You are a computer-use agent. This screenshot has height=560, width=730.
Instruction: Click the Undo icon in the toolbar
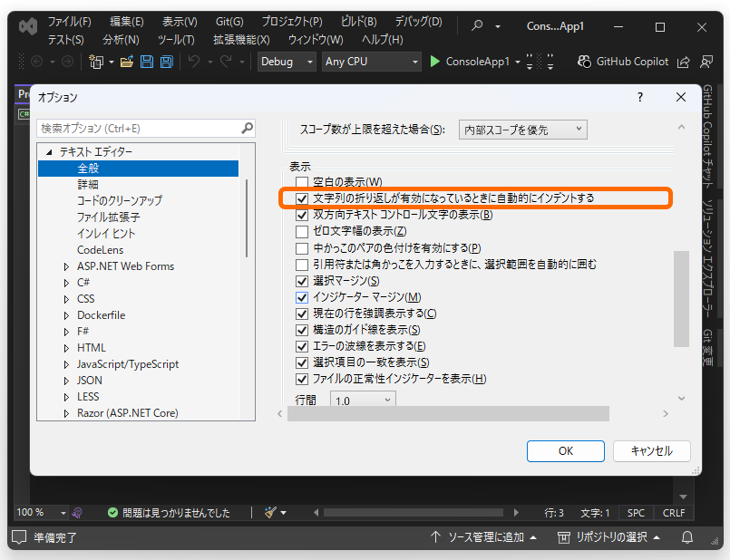pos(192,61)
